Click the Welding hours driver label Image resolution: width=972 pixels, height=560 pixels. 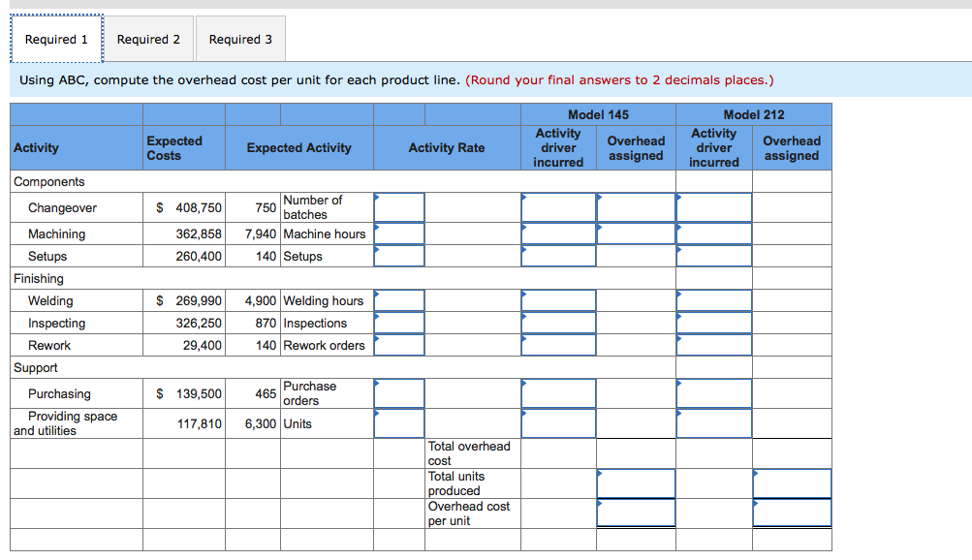[x=323, y=300]
